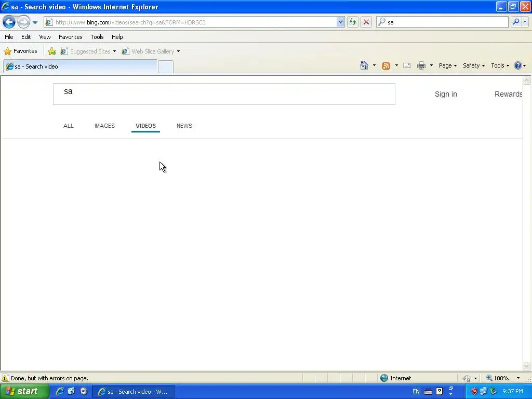Refresh the page with green arrows icon
Viewport: 532px width, 399px height.
(353, 22)
